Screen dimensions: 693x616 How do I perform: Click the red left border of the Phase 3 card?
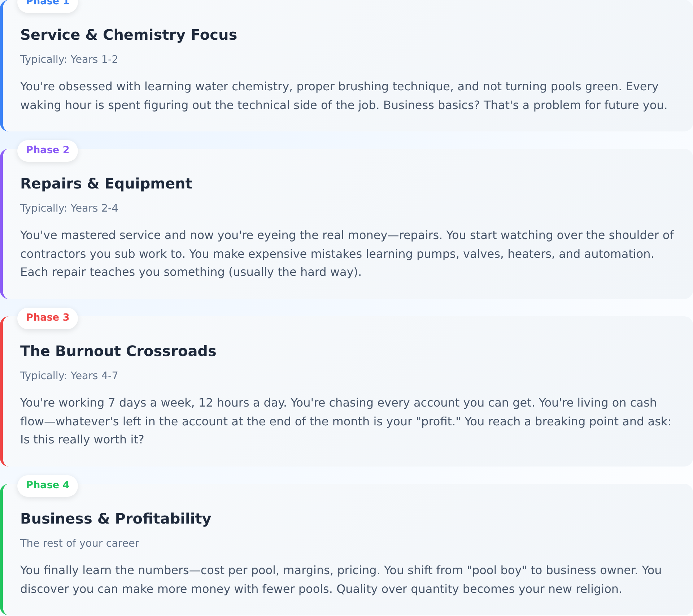coord(1,391)
